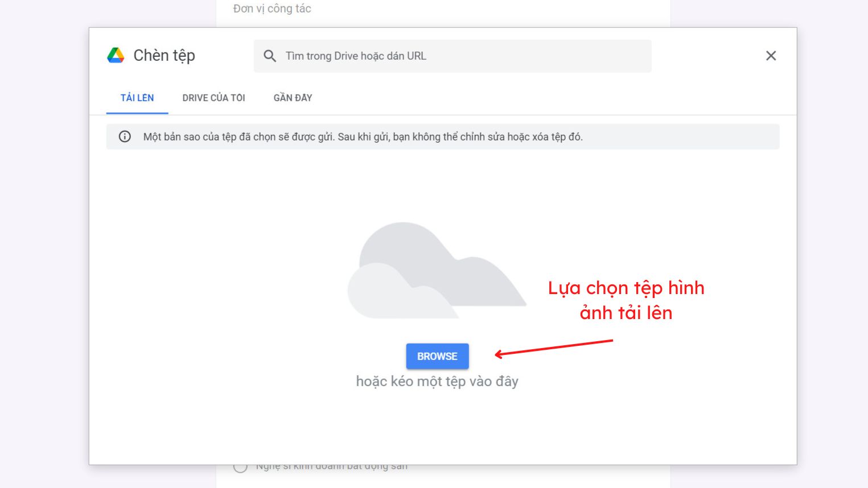The image size is (868, 488).
Task: Click the 'Đơn vị công tác' field behind the dialog
Action: pyautogui.click(x=271, y=9)
